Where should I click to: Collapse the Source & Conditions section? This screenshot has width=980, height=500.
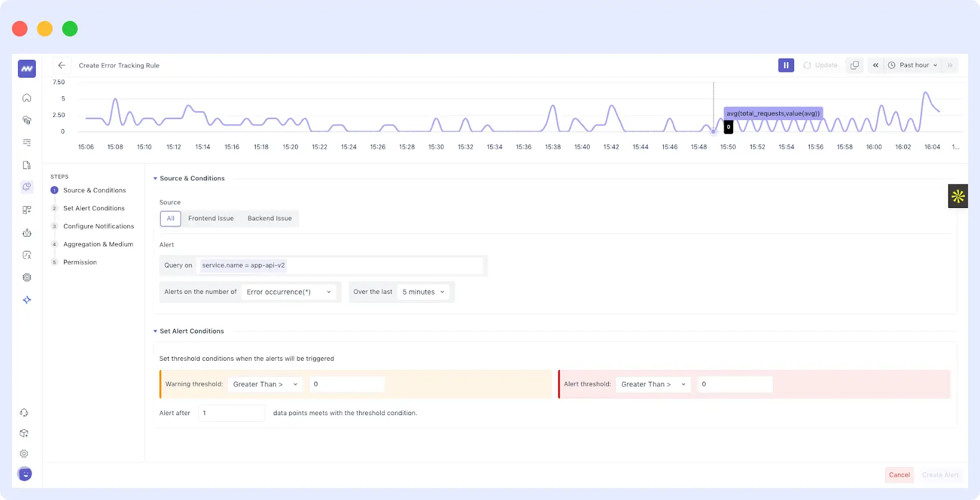coord(155,179)
